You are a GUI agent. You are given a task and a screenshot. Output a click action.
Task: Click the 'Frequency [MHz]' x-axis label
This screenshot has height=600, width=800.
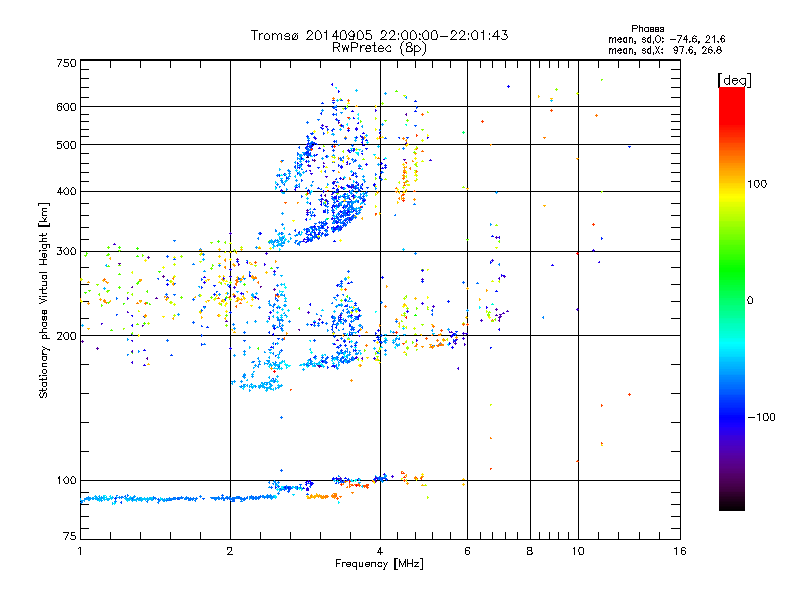(379, 564)
